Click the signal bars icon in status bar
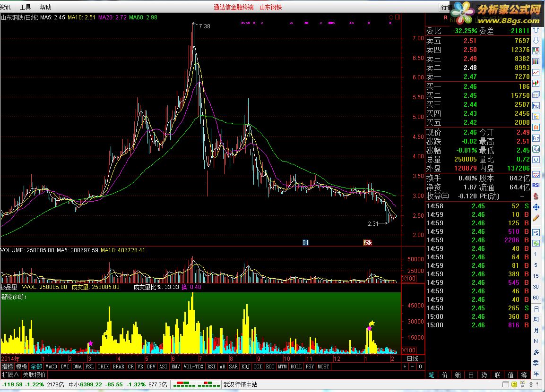The image size is (545, 392). point(522,384)
